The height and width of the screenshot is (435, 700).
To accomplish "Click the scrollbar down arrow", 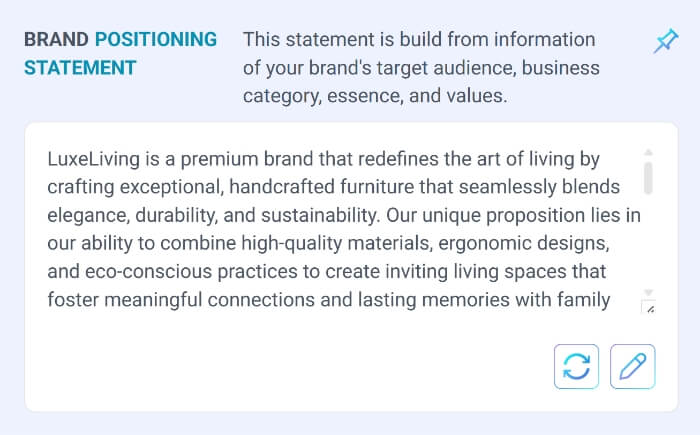I will click(x=648, y=292).
